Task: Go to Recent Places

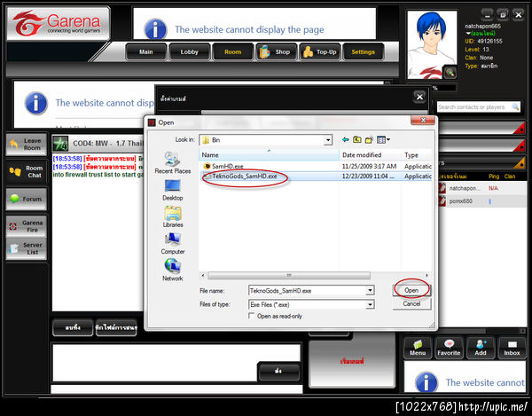Action: [x=172, y=163]
